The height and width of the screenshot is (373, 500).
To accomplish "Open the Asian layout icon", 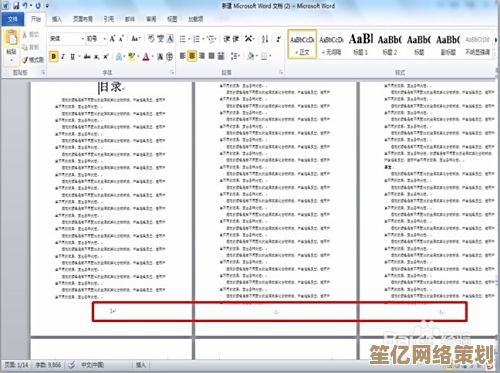I will [249, 39].
